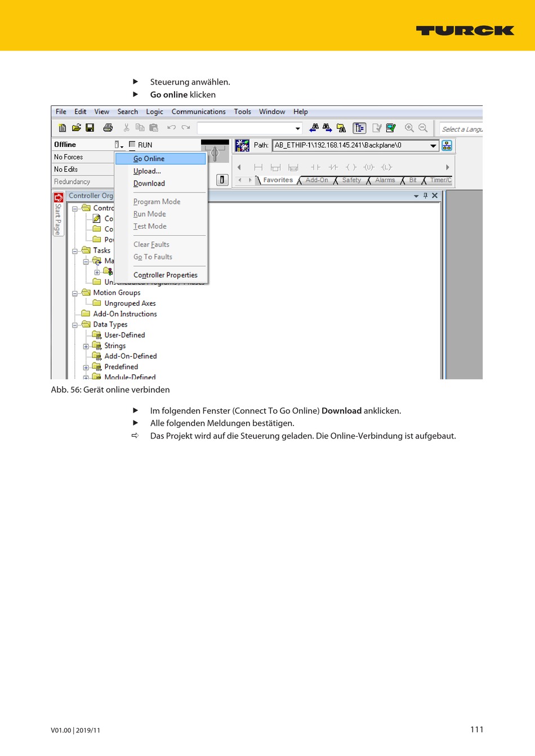Switch to the Add-On instruction tab
This screenshot has height=756, width=535.
(x=316, y=180)
